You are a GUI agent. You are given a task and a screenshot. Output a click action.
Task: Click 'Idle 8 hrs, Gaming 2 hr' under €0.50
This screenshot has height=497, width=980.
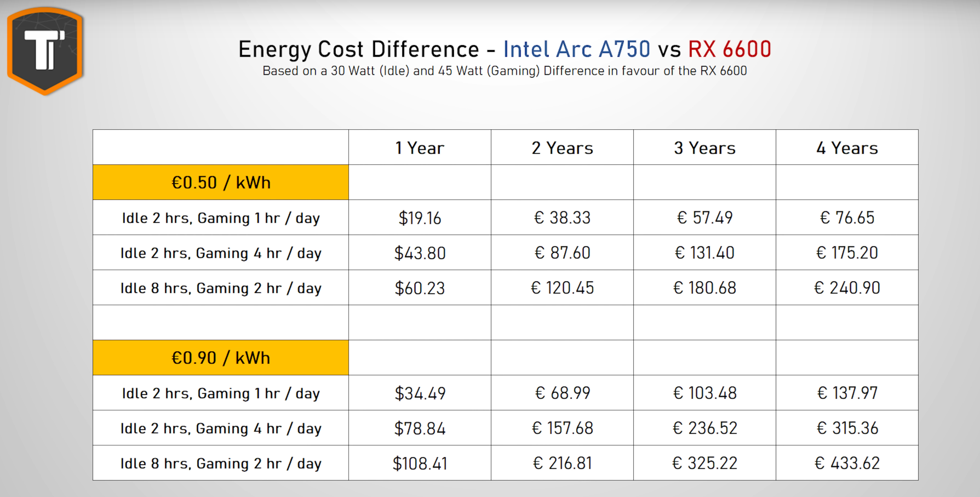[221, 288]
